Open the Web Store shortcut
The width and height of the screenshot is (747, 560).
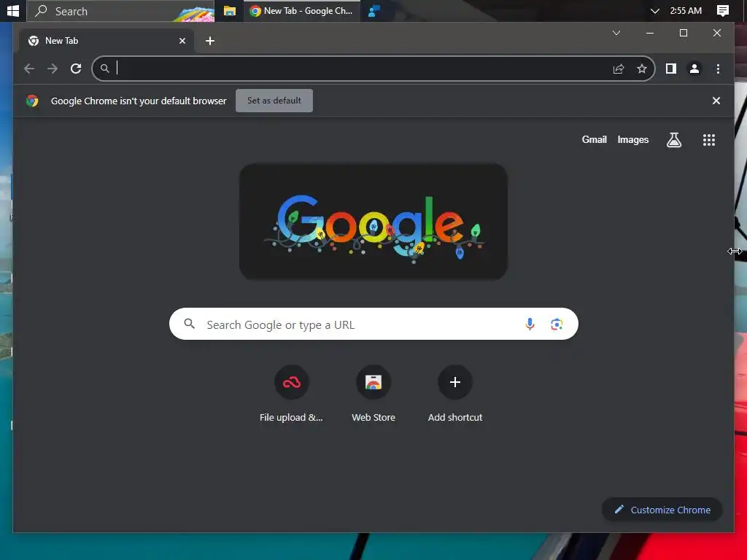click(373, 394)
